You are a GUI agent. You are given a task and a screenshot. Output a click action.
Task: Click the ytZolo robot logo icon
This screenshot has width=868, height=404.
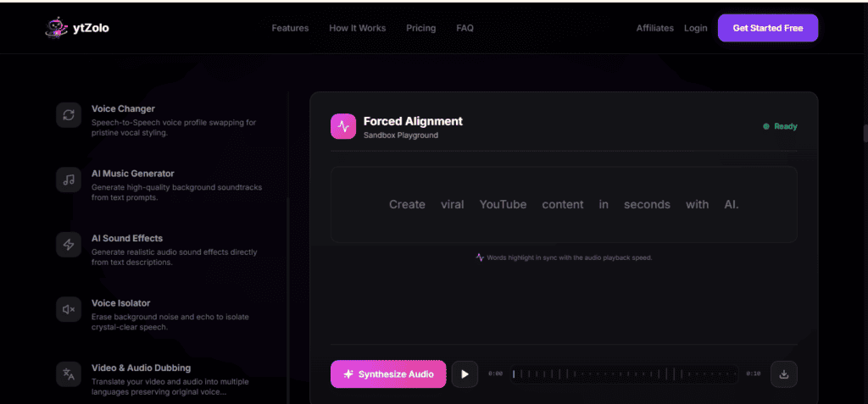56,28
